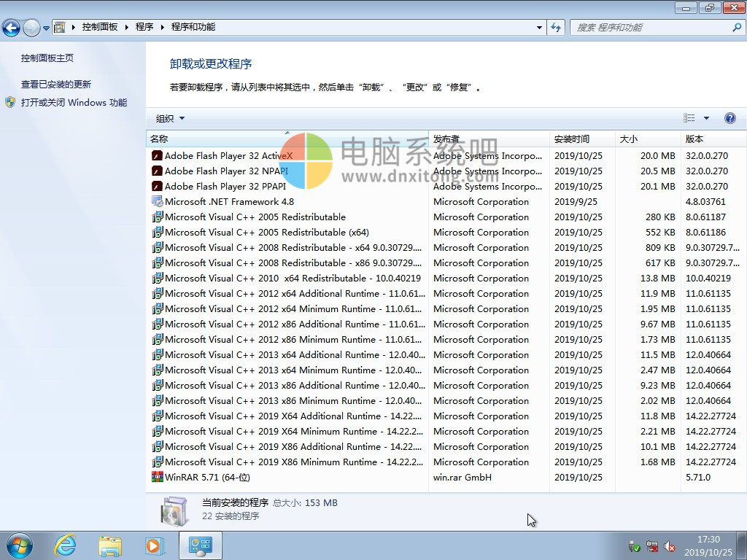Click the search magnifier icon
This screenshot has width=747, height=560.
737,28
